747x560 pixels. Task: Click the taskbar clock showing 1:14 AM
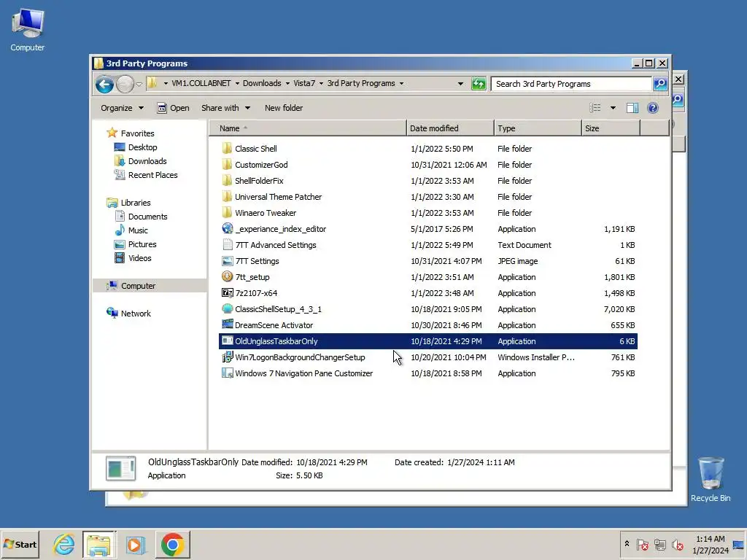tap(711, 544)
